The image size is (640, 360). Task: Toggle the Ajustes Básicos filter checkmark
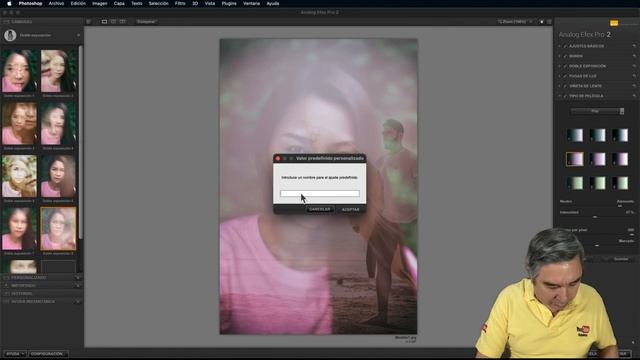[x=565, y=46]
